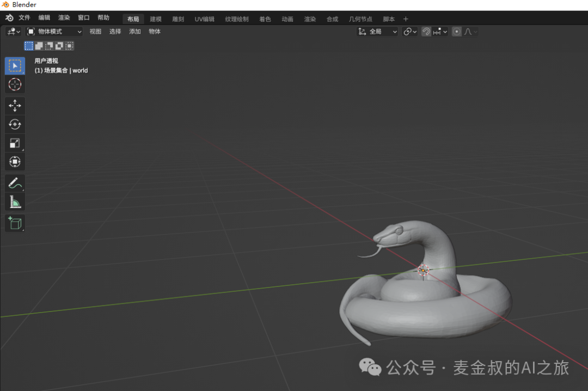Toggle proportional editing
The width and height of the screenshot is (588, 391).
point(457,32)
